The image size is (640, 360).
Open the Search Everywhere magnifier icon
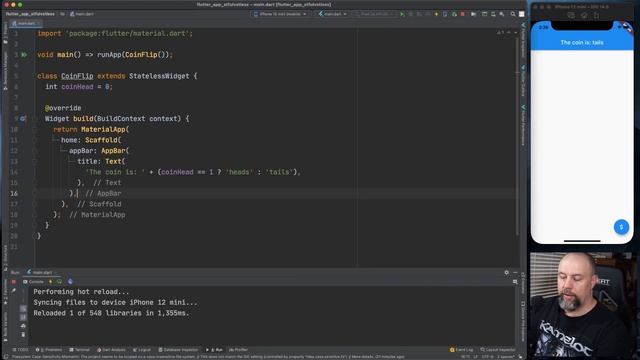pyautogui.click(x=513, y=14)
